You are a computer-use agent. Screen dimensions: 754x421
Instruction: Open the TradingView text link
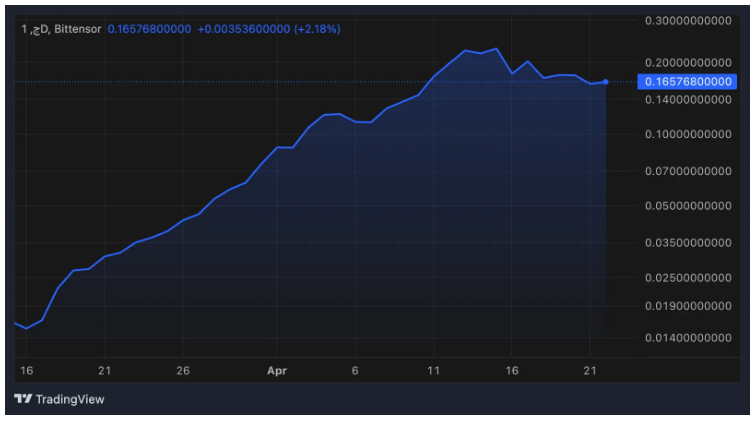pos(69,399)
